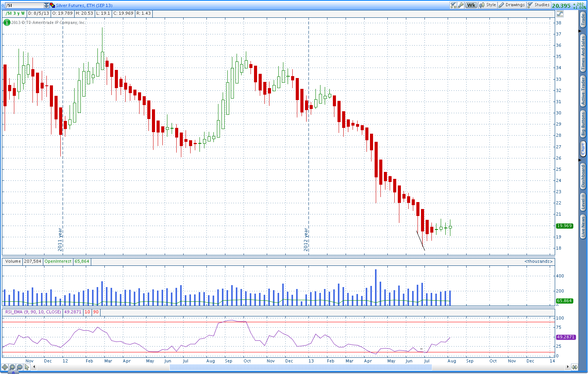Image resolution: width=588 pixels, height=374 pixels.
Task: Click the purple 49.2871 RSI bubble
Action: pyautogui.click(x=566, y=337)
